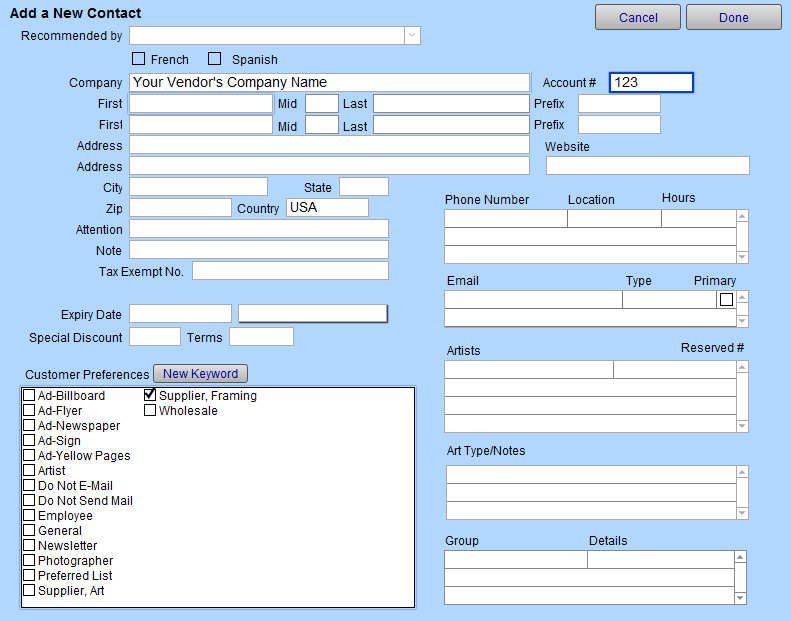
Task: Add a New Keyword
Action: [x=200, y=374]
